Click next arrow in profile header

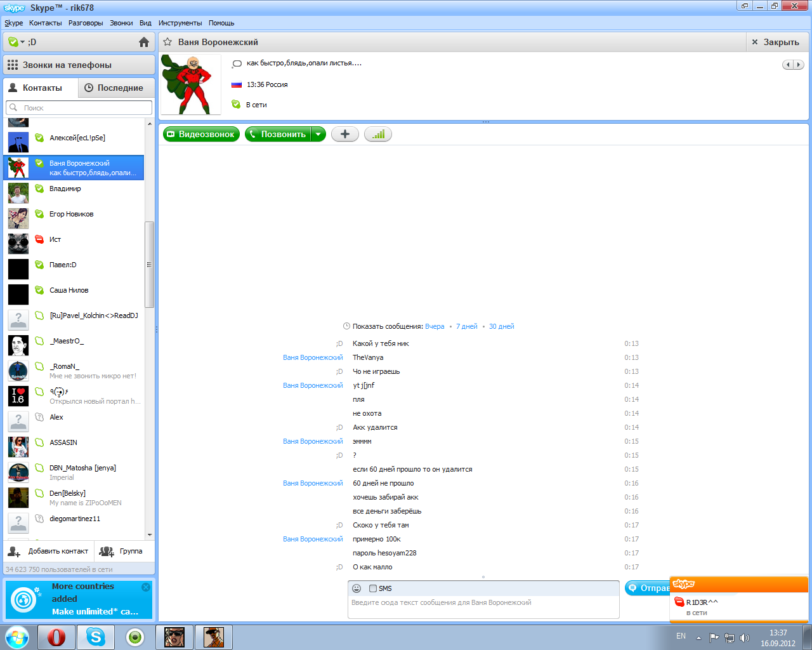click(799, 65)
